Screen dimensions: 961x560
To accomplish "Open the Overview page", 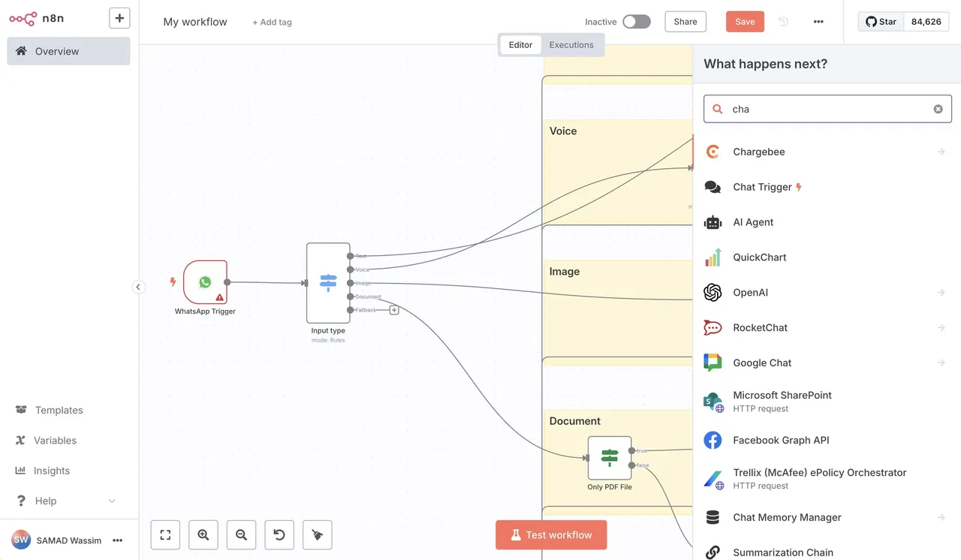I will coord(68,51).
